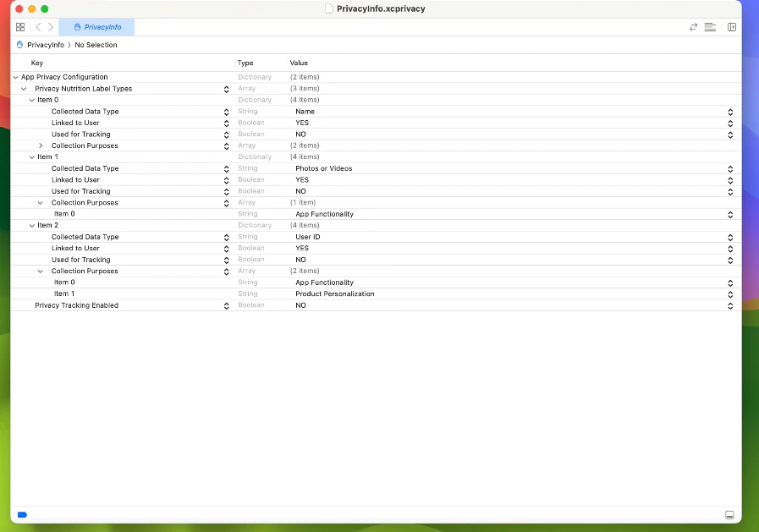Collapse the Item 1 dictionary

[x=32, y=157]
